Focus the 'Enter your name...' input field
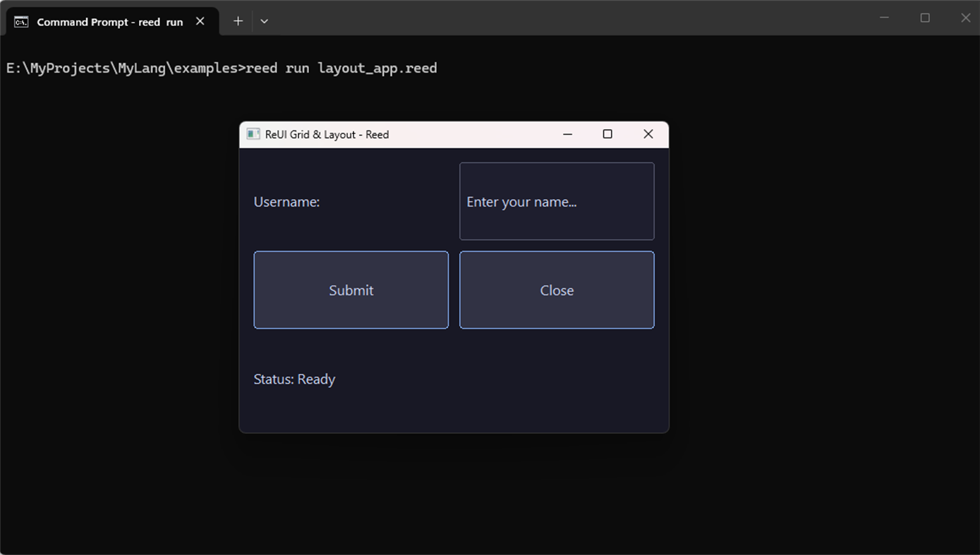Image resolution: width=980 pixels, height=555 pixels. tap(557, 202)
